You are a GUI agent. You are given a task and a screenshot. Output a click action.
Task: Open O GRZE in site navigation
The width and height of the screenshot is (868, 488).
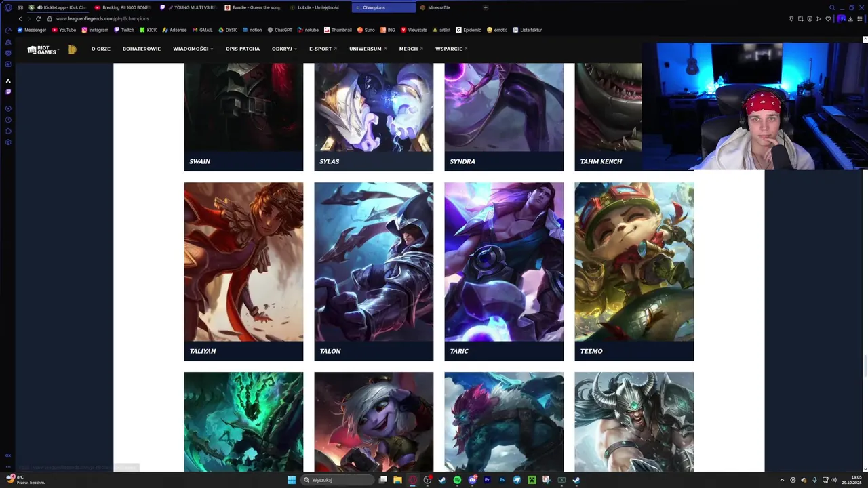[100, 49]
